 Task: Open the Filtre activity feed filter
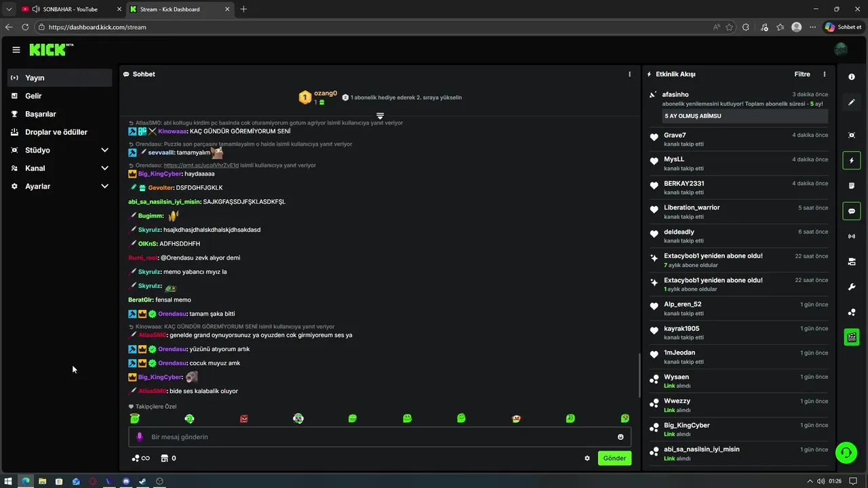click(802, 74)
